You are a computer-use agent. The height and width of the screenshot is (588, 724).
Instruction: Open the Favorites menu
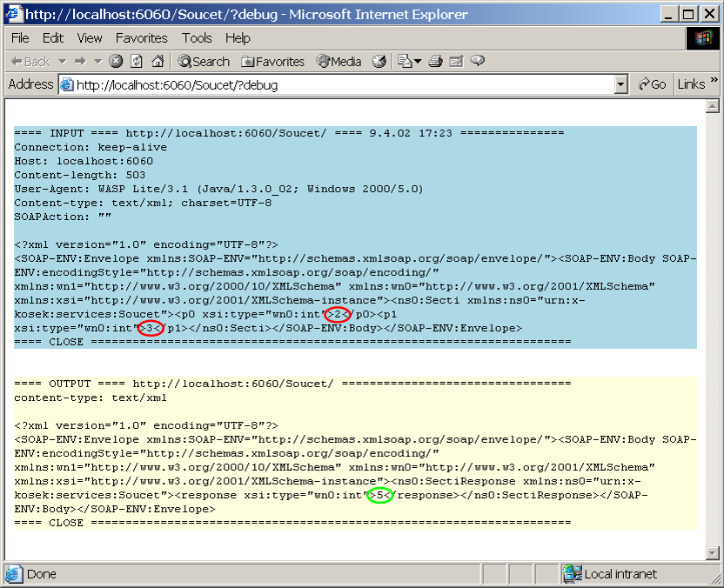[141, 38]
